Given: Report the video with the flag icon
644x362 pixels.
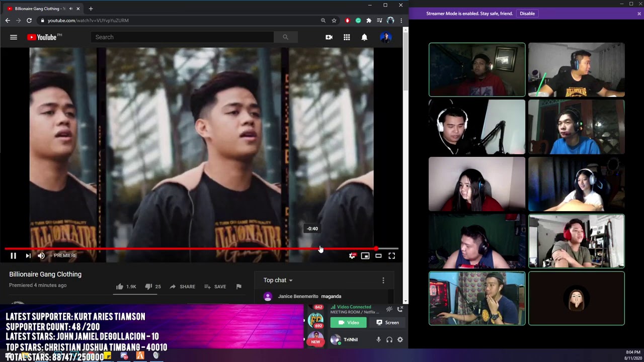Looking at the screenshot, I should click(x=239, y=287).
